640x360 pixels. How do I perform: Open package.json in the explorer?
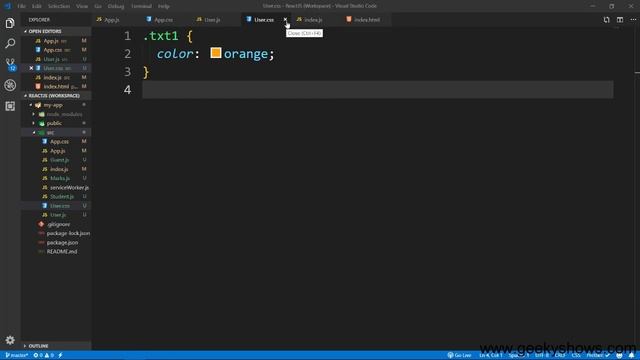coord(62,242)
